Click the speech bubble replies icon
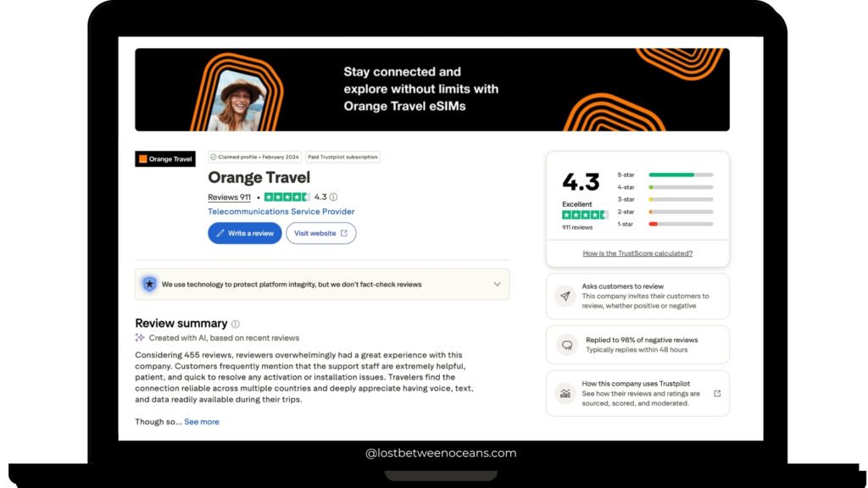This screenshot has height=488, width=868. [x=567, y=345]
